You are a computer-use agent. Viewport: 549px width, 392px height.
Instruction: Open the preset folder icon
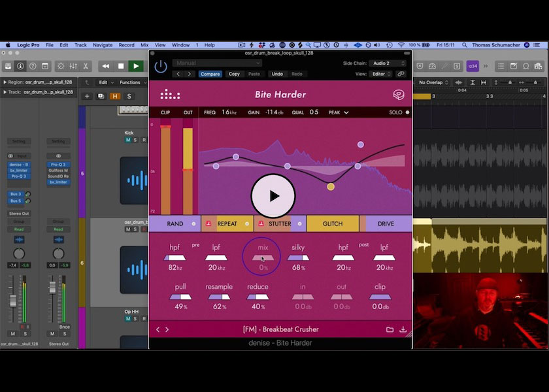(390, 329)
